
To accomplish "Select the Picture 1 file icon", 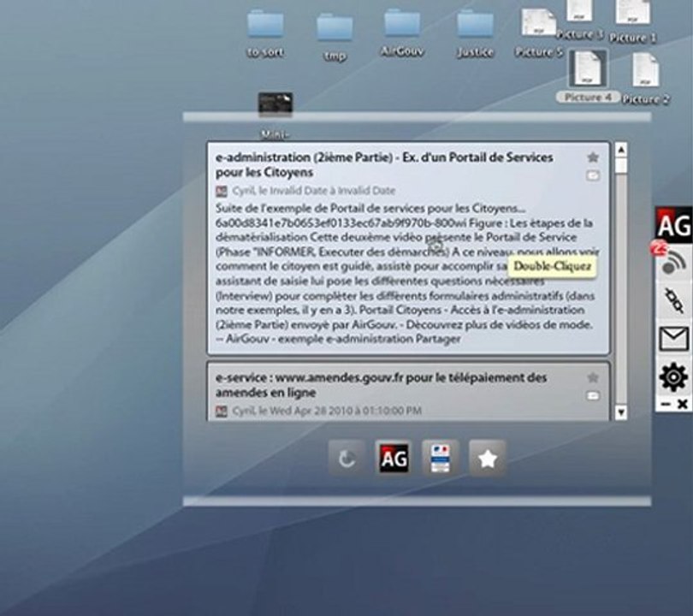I will coord(633,12).
